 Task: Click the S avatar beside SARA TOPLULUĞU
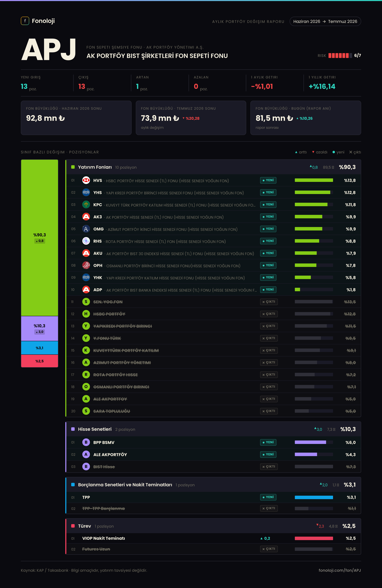[x=86, y=411]
